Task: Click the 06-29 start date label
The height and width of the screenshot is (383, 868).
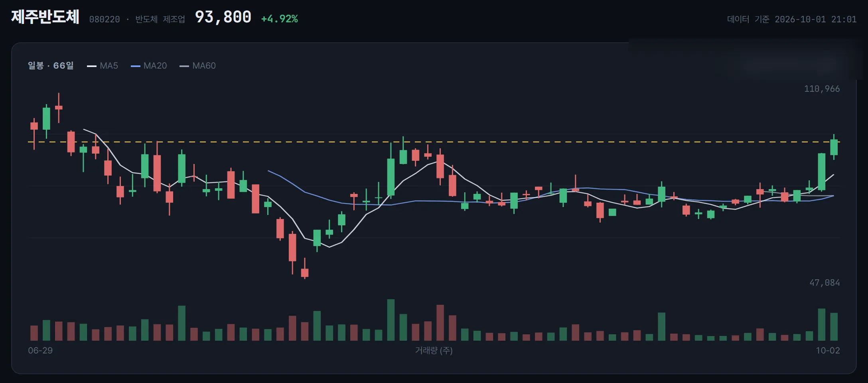Action: click(x=40, y=350)
